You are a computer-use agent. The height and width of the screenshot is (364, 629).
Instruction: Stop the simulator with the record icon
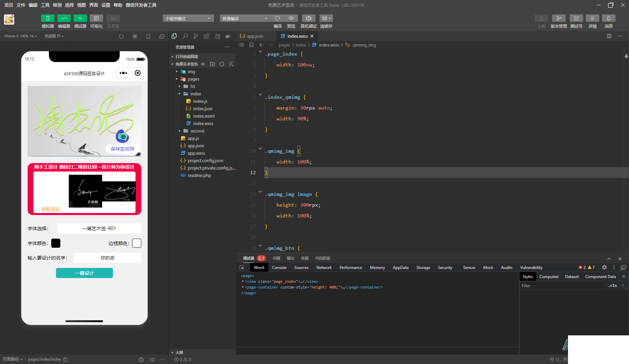coord(135,36)
